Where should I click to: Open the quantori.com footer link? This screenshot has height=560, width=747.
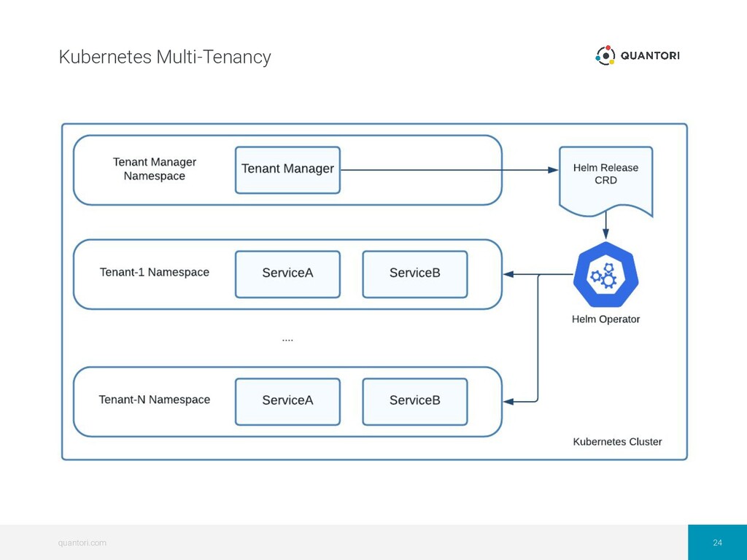[x=82, y=542]
